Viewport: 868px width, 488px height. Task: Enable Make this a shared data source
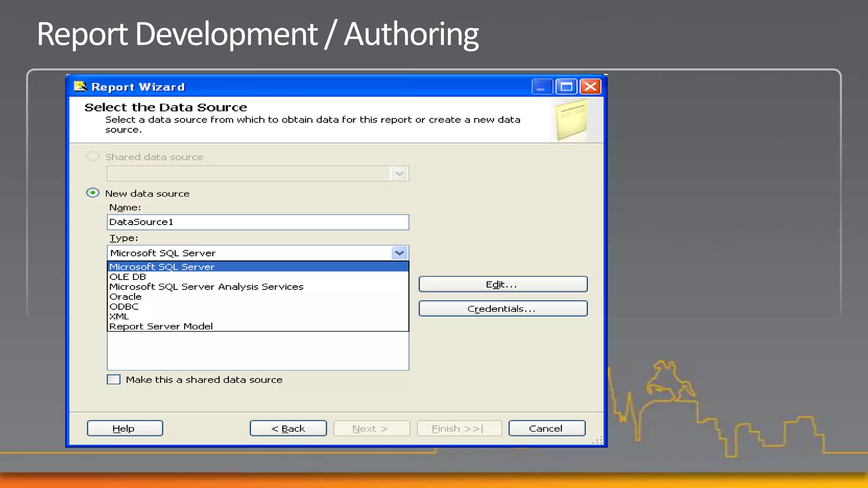(x=114, y=380)
